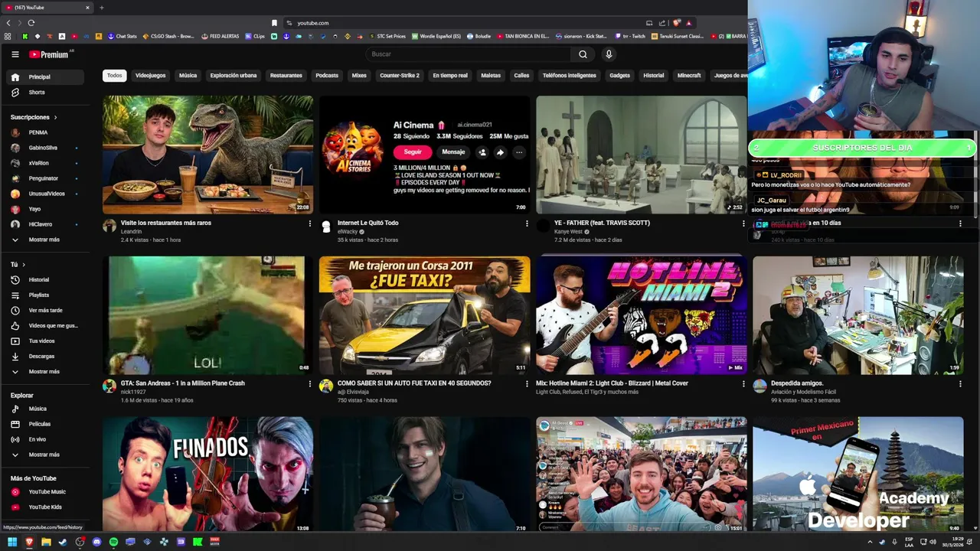Open Shorts in the sidebar

tap(47, 92)
